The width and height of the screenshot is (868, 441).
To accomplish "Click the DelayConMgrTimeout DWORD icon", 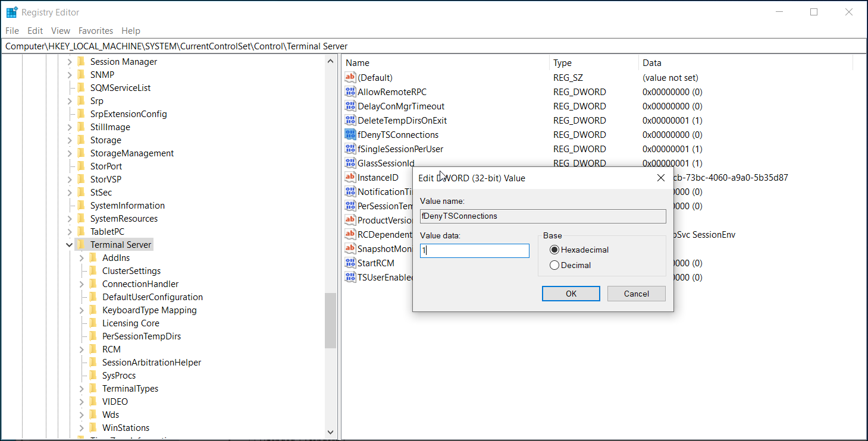I will click(350, 106).
